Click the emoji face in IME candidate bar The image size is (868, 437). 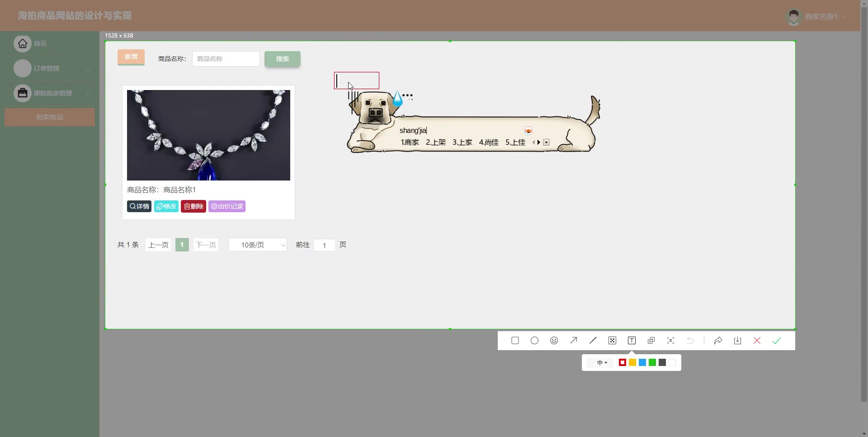pos(528,131)
